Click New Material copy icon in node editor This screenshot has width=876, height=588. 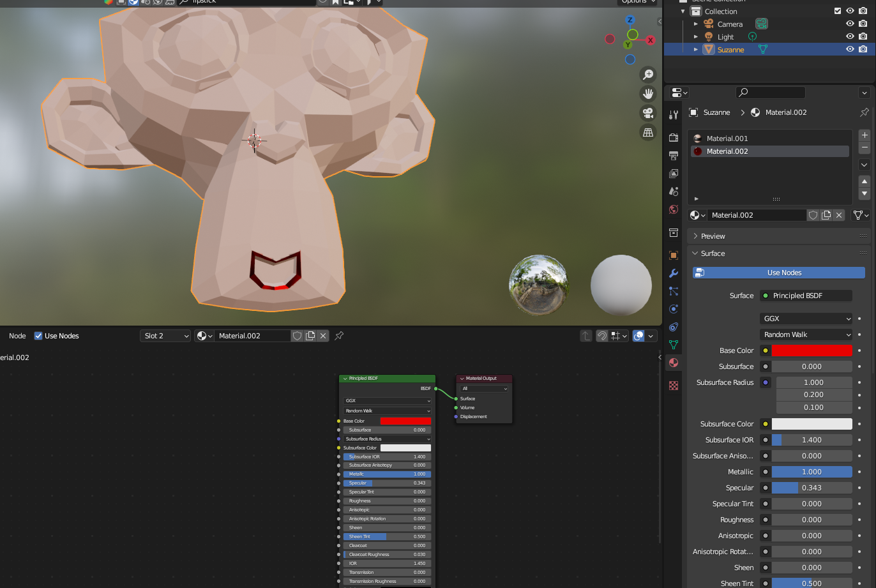tap(310, 336)
